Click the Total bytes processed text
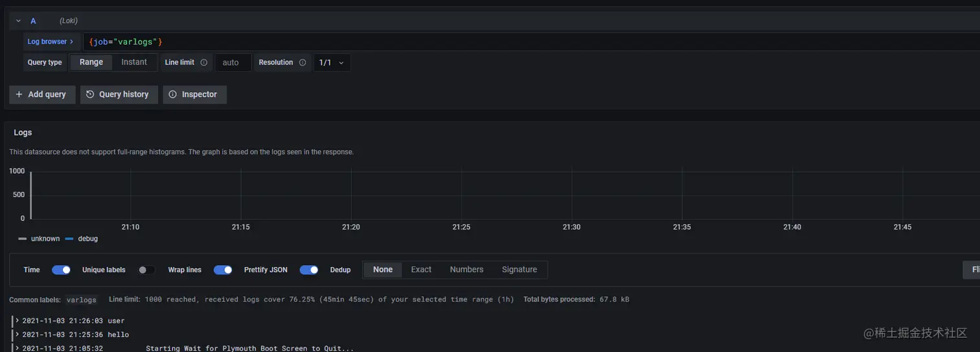The height and width of the screenshot is (352, 980). pos(576,299)
